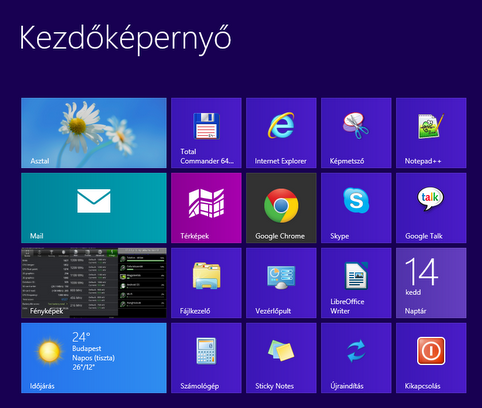Open the Térképek maps tile

206,208
